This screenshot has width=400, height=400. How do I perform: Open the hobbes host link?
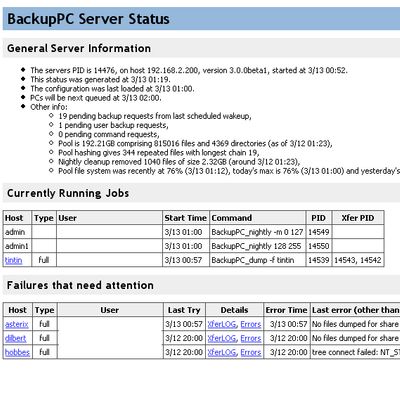coord(17,352)
